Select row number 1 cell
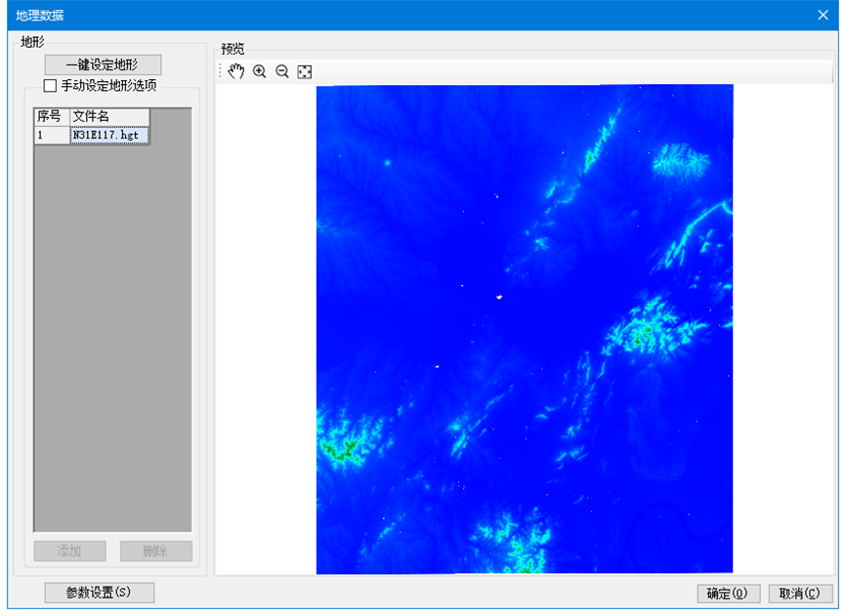The height and width of the screenshot is (616, 846). coord(51,136)
